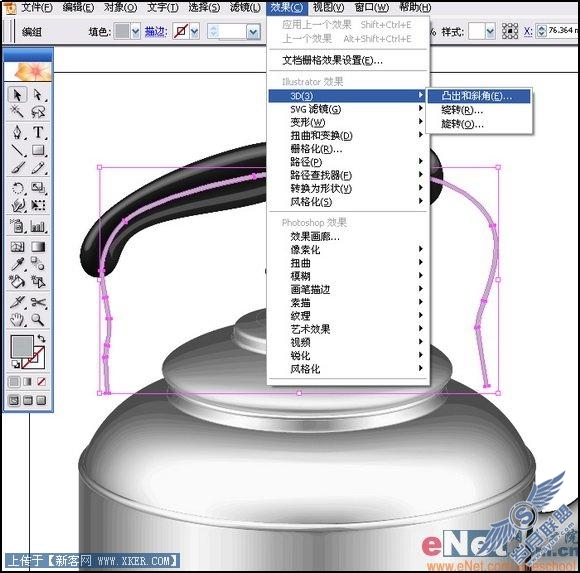The image size is (580, 573).
Task: Open the 文件(F) menu
Action: click(x=36, y=7)
